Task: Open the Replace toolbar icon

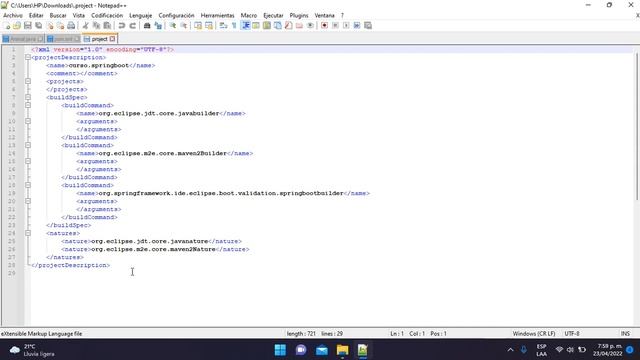Action: coord(158,26)
